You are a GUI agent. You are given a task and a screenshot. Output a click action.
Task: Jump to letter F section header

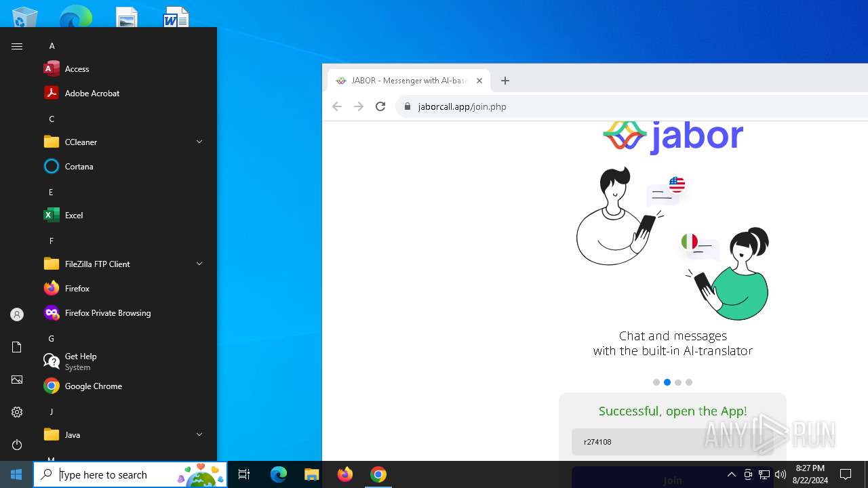click(x=52, y=241)
